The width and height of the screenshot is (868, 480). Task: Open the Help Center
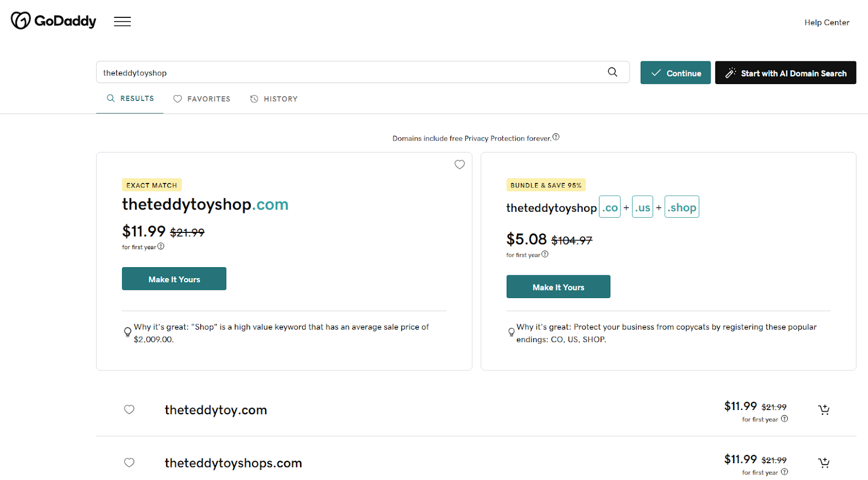(827, 22)
